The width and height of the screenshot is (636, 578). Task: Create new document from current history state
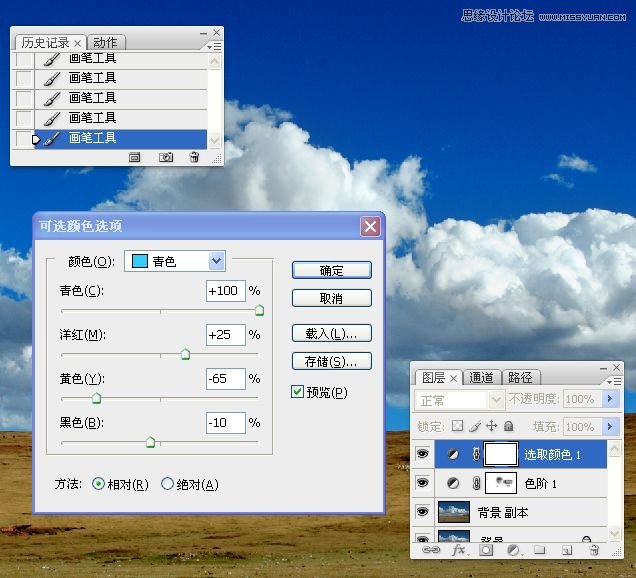tap(135, 157)
